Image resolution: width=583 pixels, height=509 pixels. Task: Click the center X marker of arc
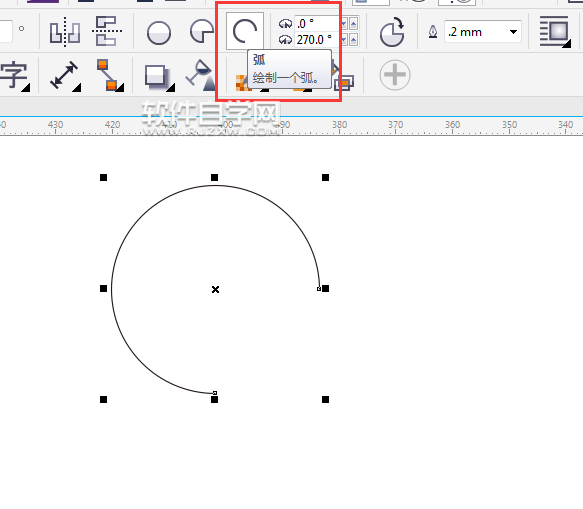pos(215,289)
